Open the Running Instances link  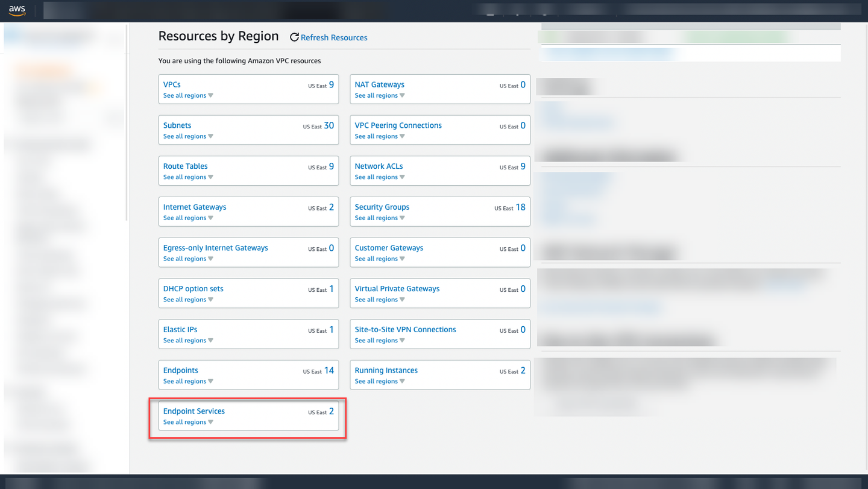386,370
